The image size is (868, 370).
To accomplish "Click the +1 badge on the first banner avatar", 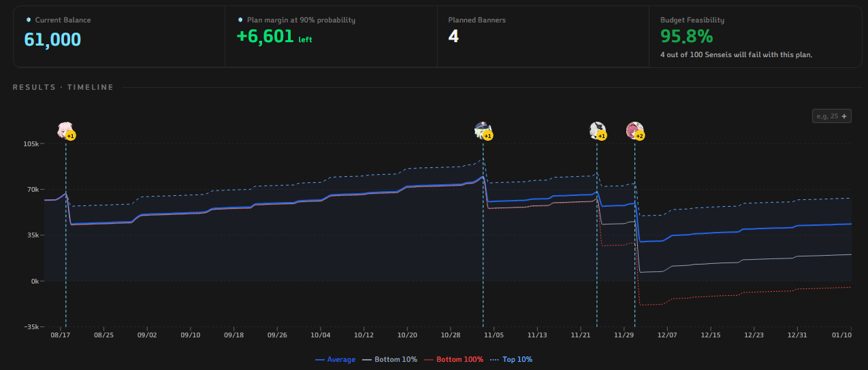I will coord(71,136).
